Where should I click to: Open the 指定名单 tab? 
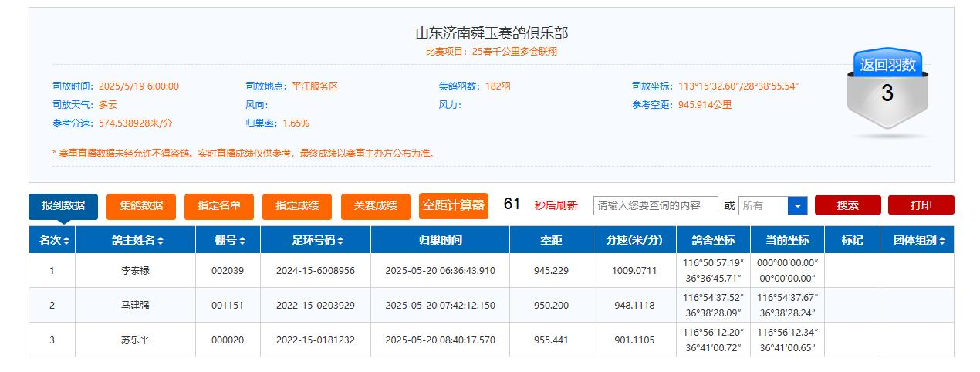click(x=219, y=205)
